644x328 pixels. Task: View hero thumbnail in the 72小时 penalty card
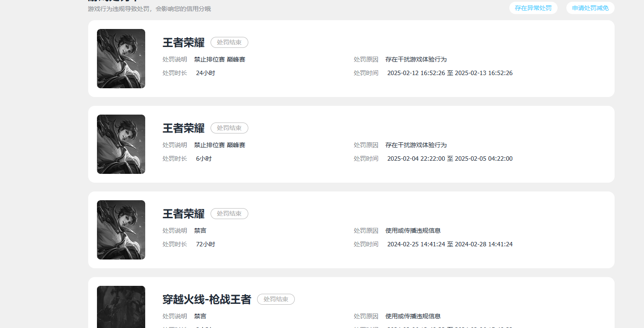pyautogui.click(x=121, y=230)
